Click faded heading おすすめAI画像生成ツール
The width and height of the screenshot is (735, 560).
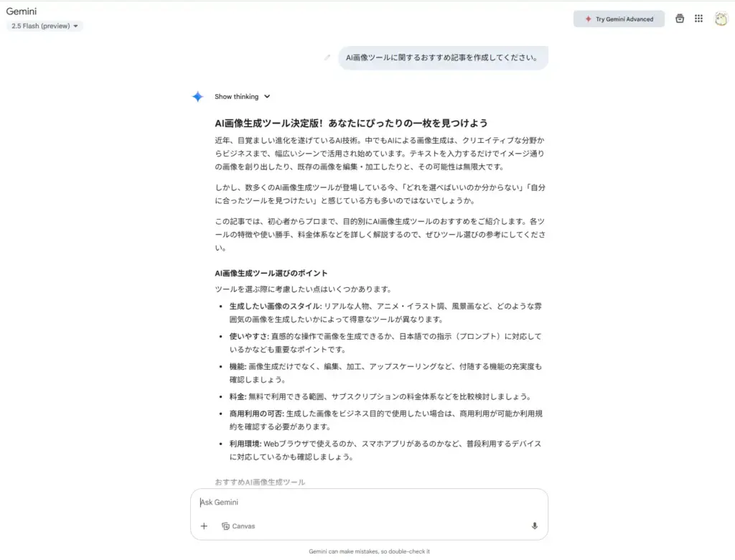[260, 482]
